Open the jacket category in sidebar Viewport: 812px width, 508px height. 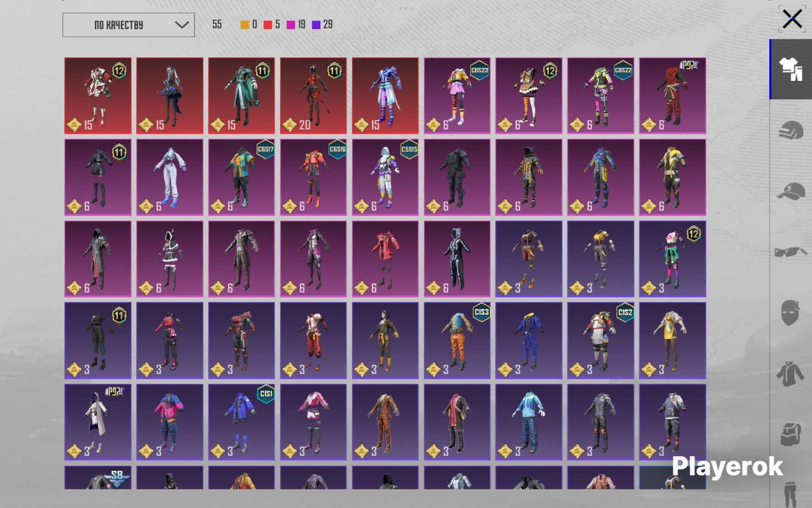(790, 374)
